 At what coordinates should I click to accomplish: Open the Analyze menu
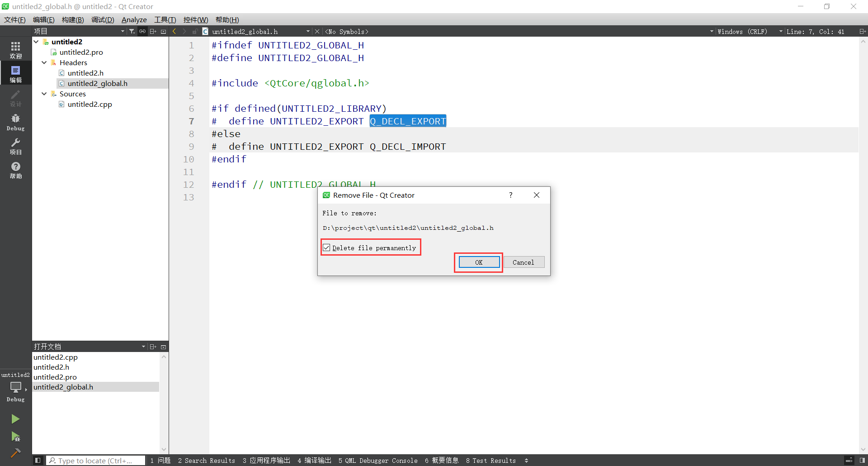pyautogui.click(x=134, y=19)
